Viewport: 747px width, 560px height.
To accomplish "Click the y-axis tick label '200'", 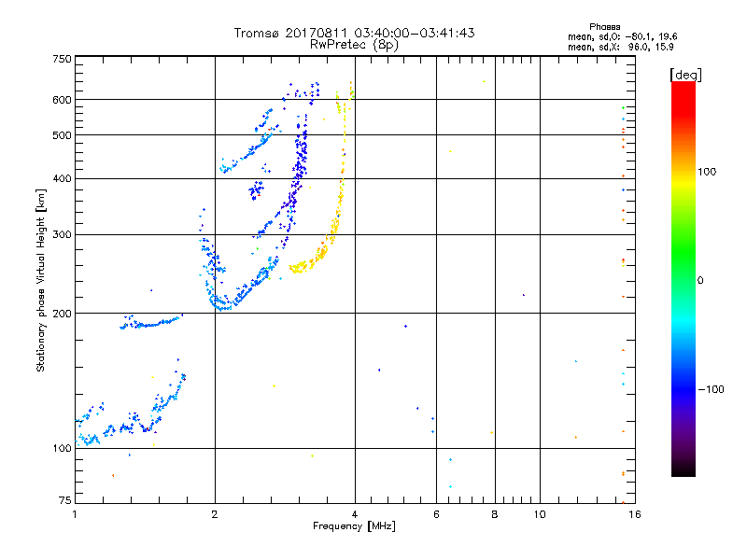I will 62,314.
